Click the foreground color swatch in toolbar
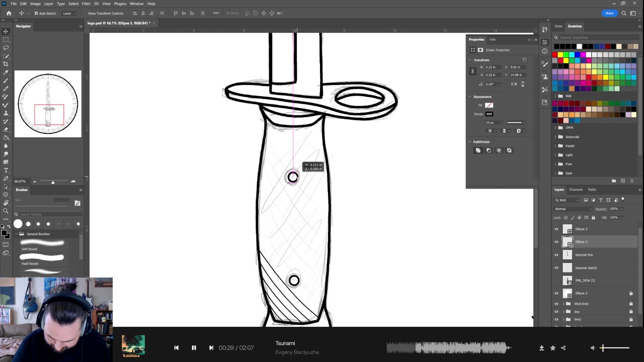Screen dimensions: 644x362 click(x=5, y=232)
